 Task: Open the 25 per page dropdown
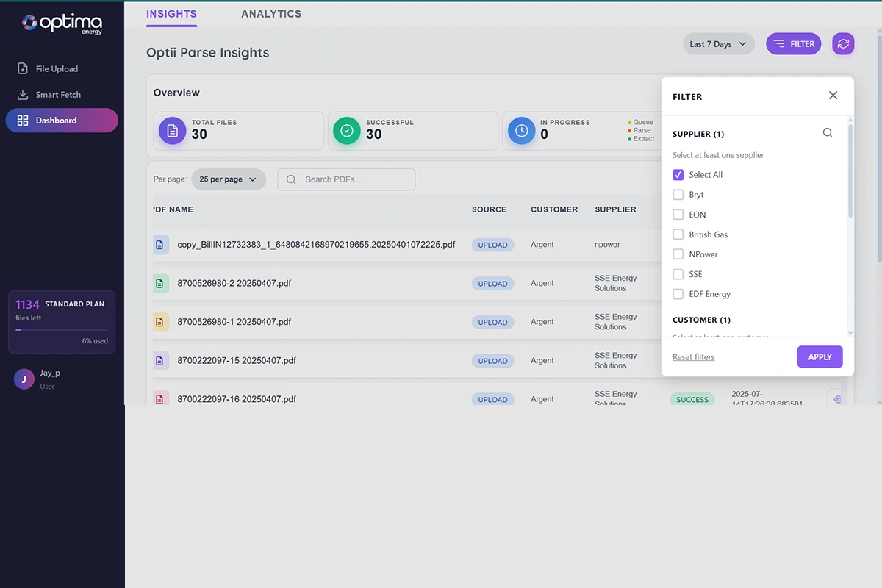(229, 179)
